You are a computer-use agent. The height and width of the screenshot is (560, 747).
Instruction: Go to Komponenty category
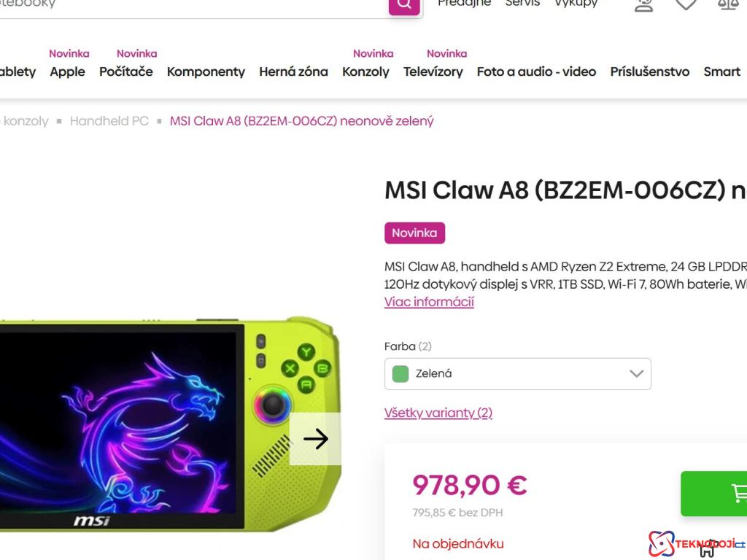point(206,71)
